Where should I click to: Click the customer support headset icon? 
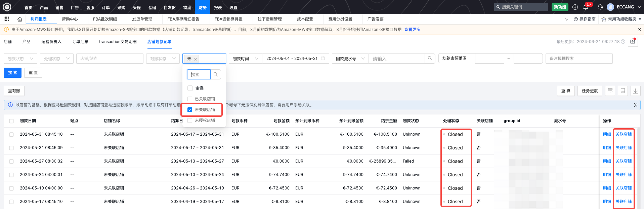click(x=600, y=7)
